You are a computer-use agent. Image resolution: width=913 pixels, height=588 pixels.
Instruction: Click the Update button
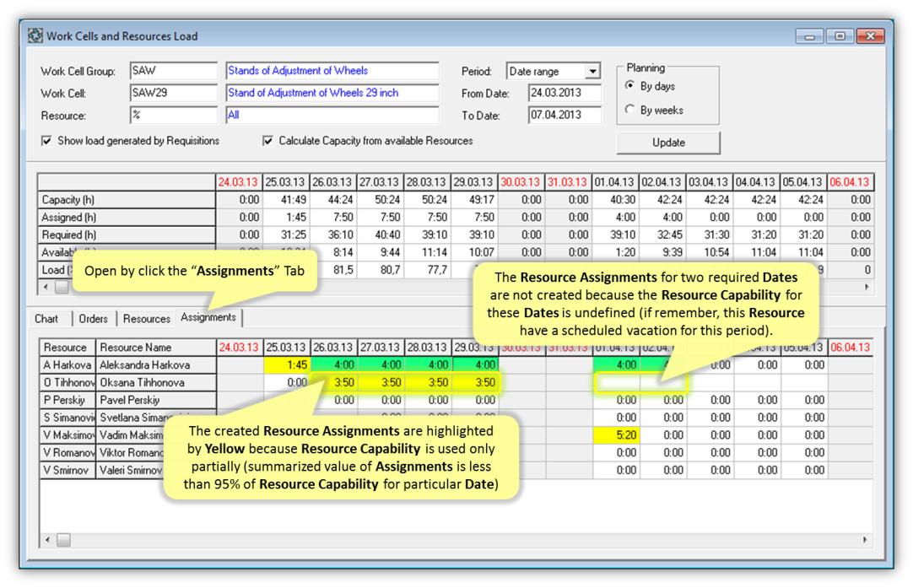click(668, 143)
